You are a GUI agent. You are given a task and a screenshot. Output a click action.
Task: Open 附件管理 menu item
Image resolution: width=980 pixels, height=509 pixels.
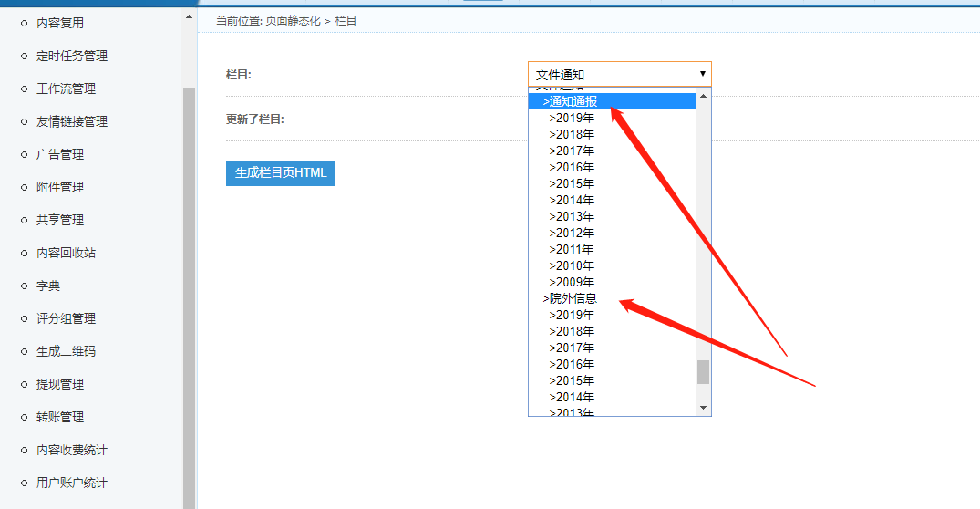[60, 187]
